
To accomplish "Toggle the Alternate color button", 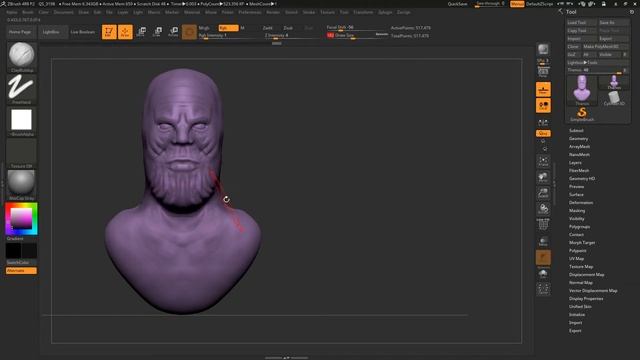I will (x=21, y=271).
